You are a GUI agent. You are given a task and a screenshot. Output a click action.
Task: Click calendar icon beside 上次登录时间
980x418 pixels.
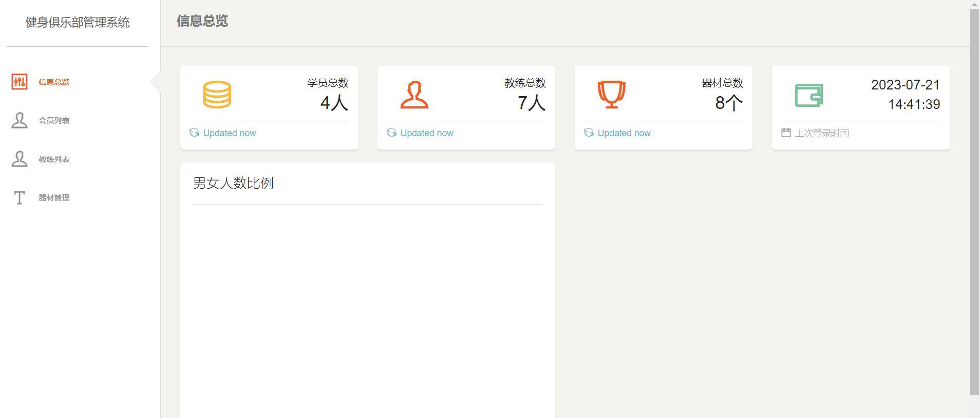786,133
